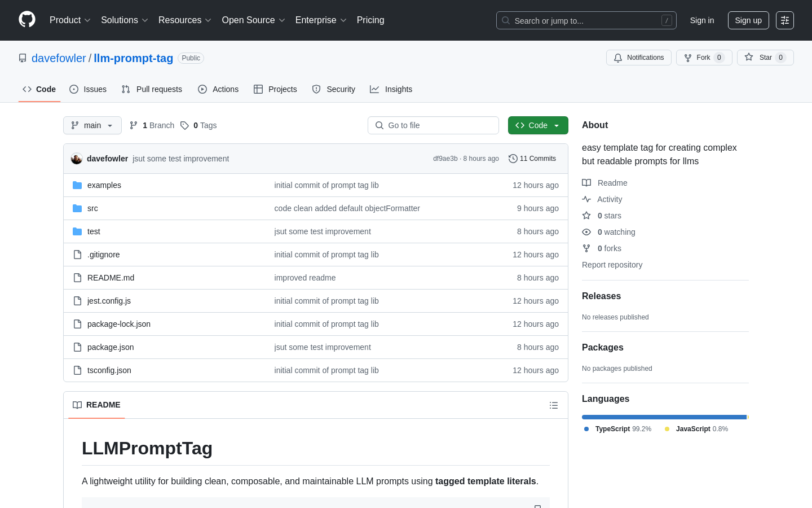Select the README tab in file panel
The image size is (812, 508).
tap(96, 405)
